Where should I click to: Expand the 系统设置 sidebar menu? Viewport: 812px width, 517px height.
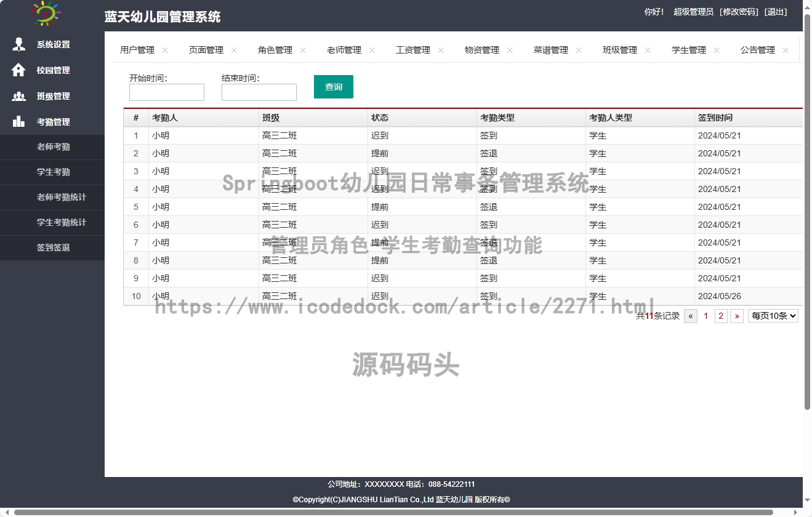click(52, 44)
